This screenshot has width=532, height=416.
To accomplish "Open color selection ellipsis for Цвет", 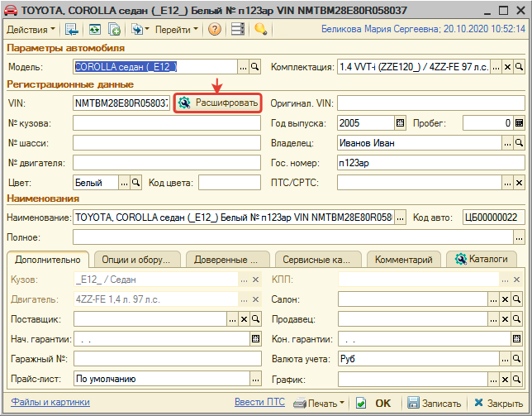I will point(124,183).
